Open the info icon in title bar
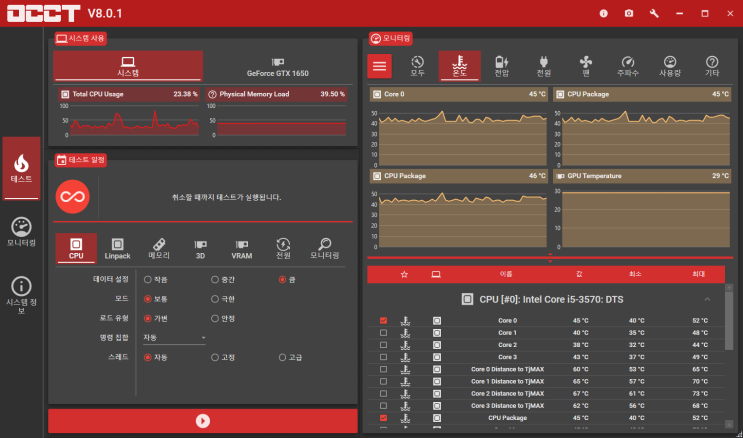 click(603, 13)
